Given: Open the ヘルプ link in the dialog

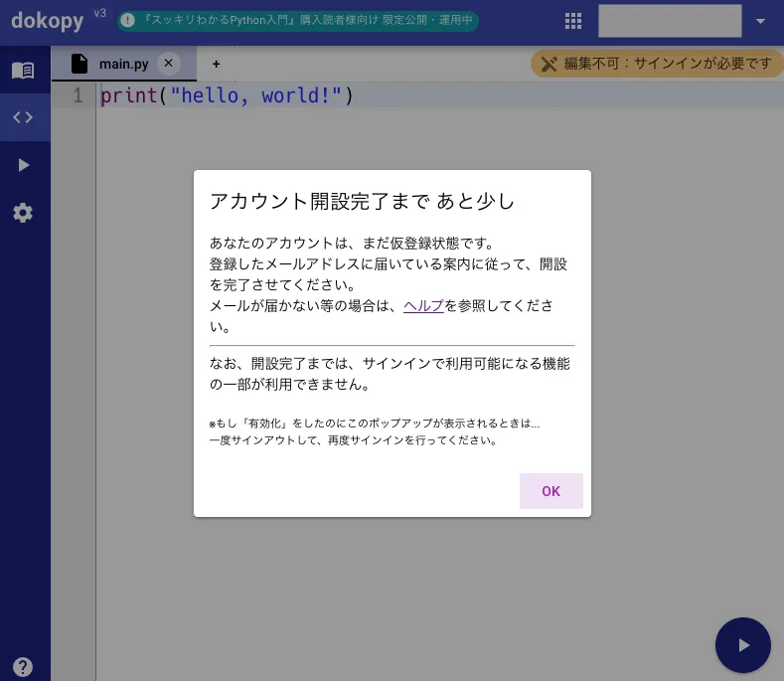Looking at the screenshot, I should [423, 306].
